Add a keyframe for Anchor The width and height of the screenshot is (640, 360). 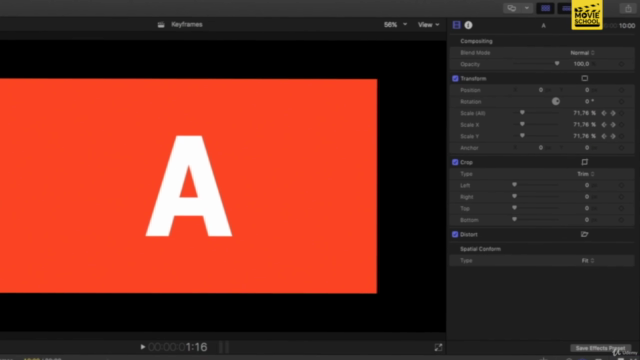click(622, 148)
